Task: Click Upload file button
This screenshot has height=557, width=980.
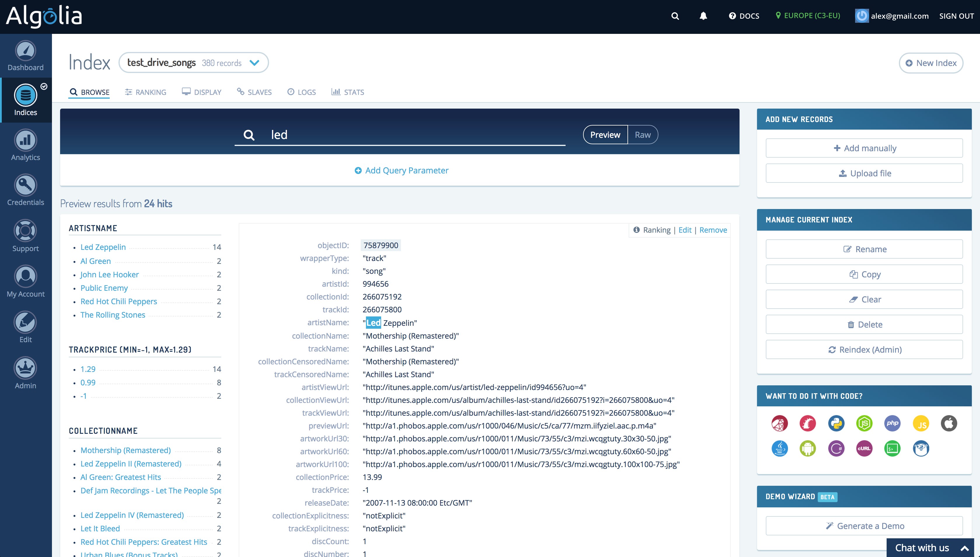Action: (864, 173)
